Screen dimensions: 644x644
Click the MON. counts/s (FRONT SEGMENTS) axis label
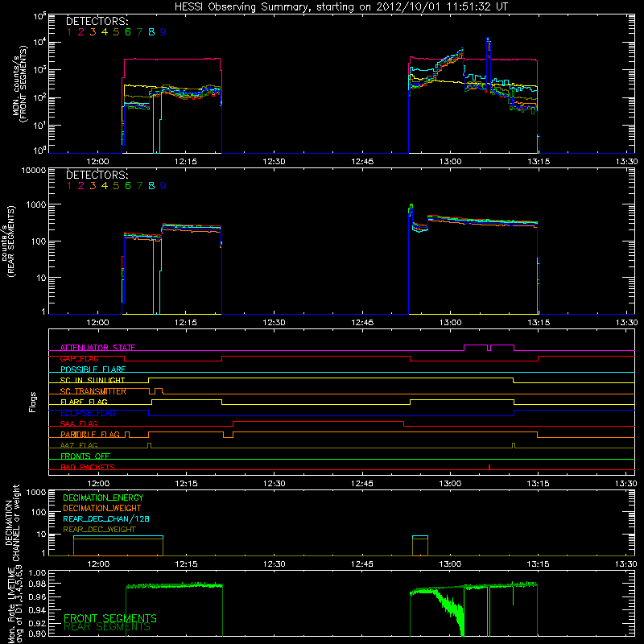click(x=19, y=84)
